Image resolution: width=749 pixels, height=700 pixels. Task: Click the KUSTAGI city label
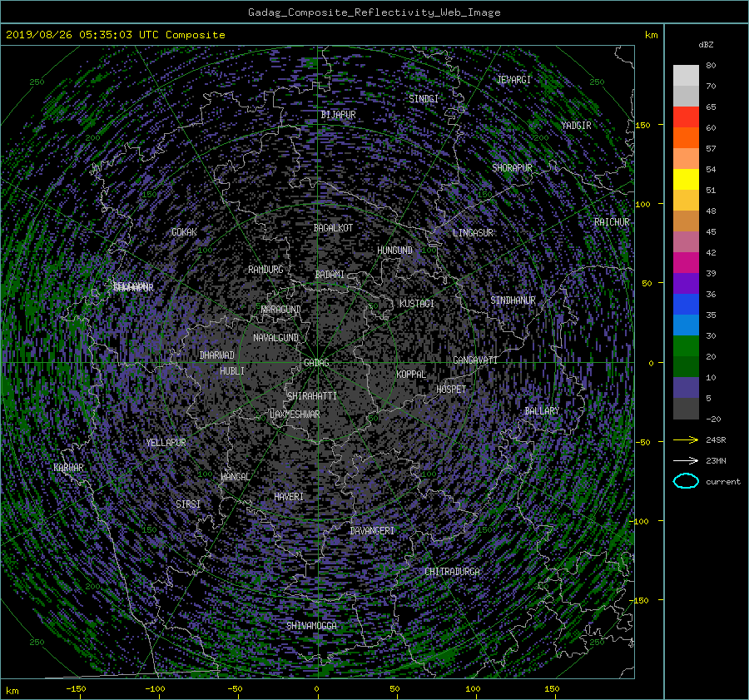(417, 304)
